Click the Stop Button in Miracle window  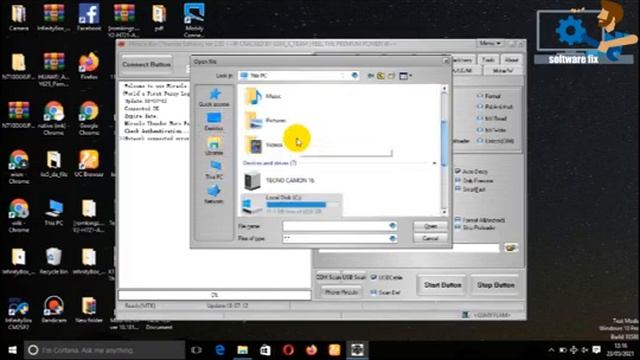point(496,285)
